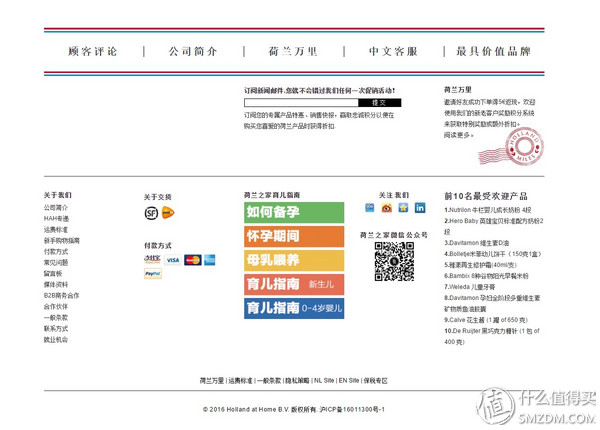The width and height of the screenshot is (600, 430).
Task: Click the B2B商务合作 link
Action: pyautogui.click(x=62, y=296)
